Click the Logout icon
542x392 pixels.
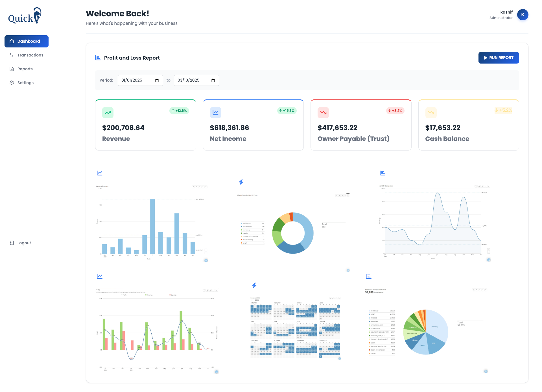tap(12, 243)
